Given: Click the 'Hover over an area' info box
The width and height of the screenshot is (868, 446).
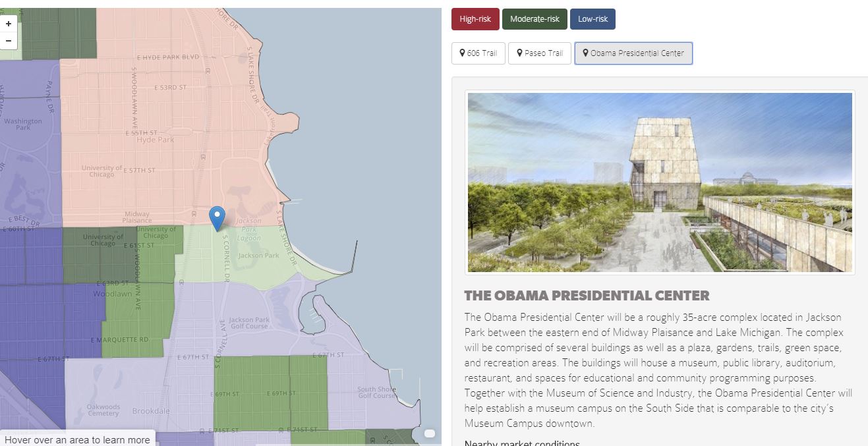Looking at the screenshot, I should pyautogui.click(x=77, y=439).
